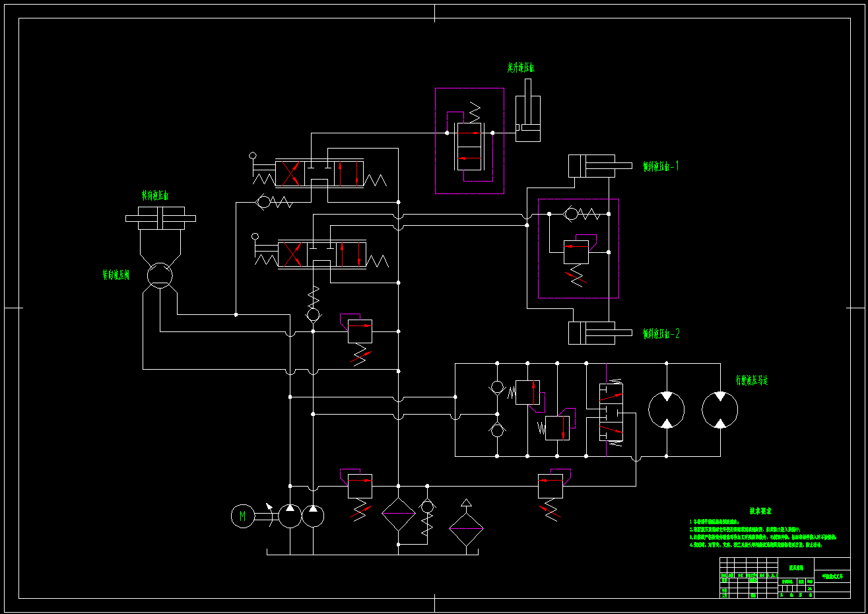Click the 起升液压缸 label

tap(521, 67)
